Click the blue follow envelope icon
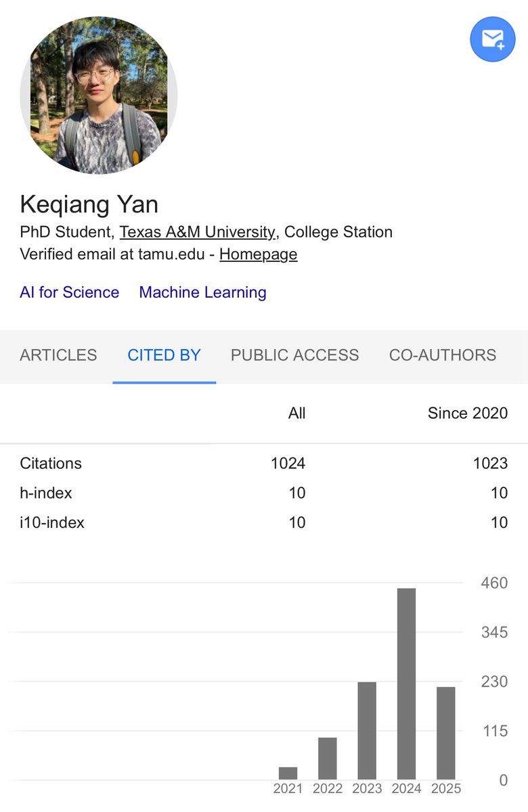The height and width of the screenshot is (812, 528). pyautogui.click(x=493, y=39)
